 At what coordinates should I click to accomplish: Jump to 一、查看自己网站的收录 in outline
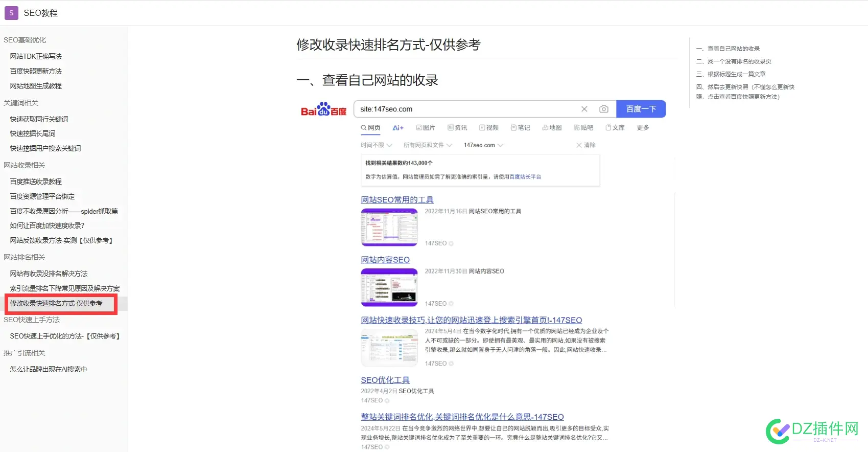728,49
